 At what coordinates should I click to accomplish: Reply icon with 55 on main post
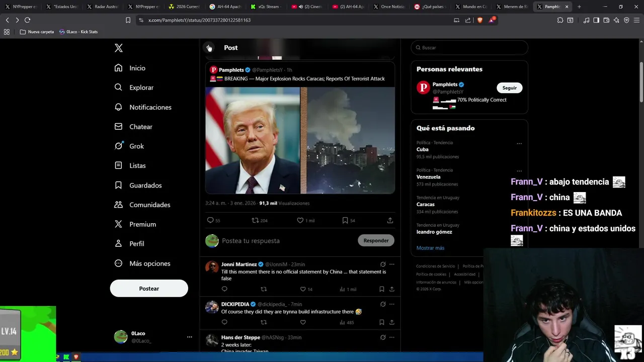(213, 220)
